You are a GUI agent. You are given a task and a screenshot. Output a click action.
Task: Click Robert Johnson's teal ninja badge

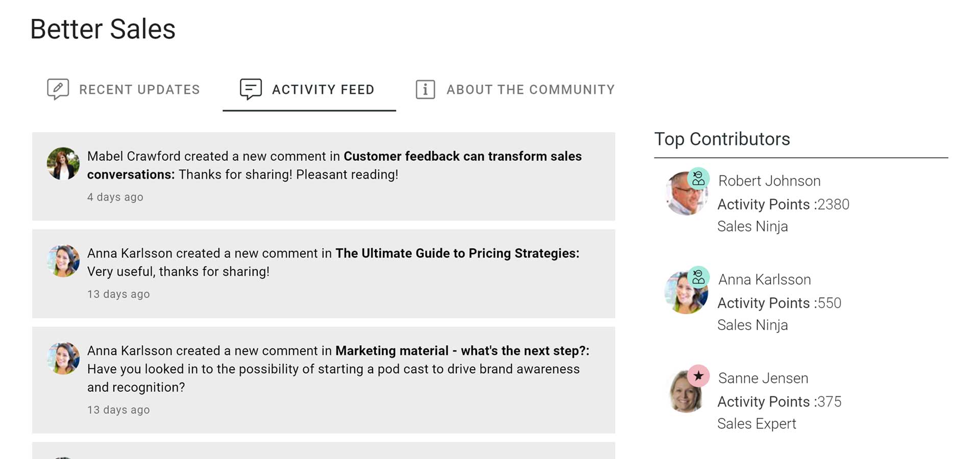tap(698, 178)
